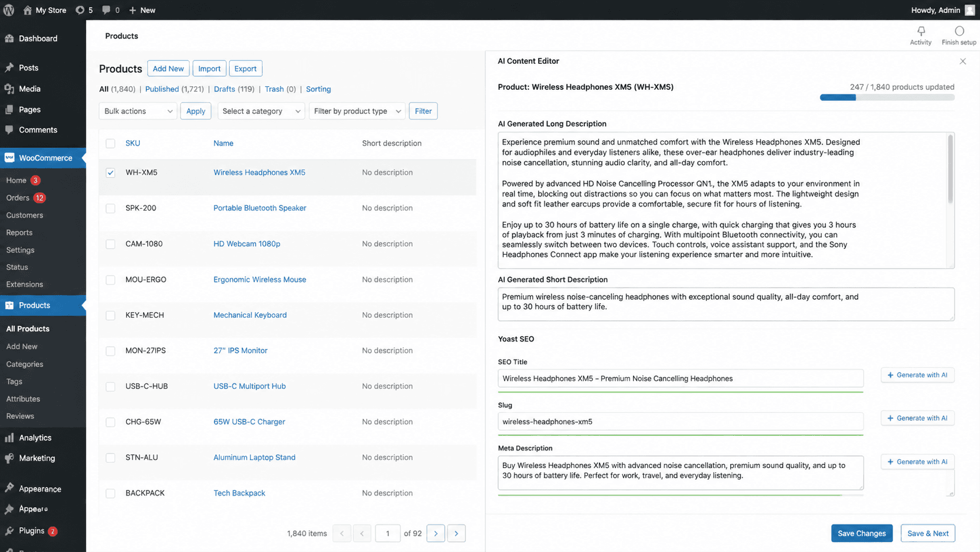The height and width of the screenshot is (552, 980).
Task: Click the New plus icon in admin bar
Action: (x=132, y=10)
